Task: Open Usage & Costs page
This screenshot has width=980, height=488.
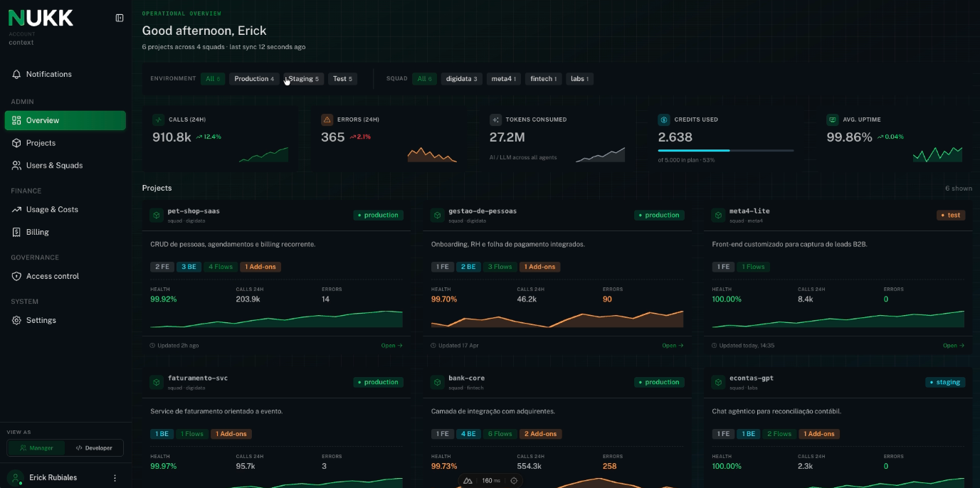Action: (65, 209)
